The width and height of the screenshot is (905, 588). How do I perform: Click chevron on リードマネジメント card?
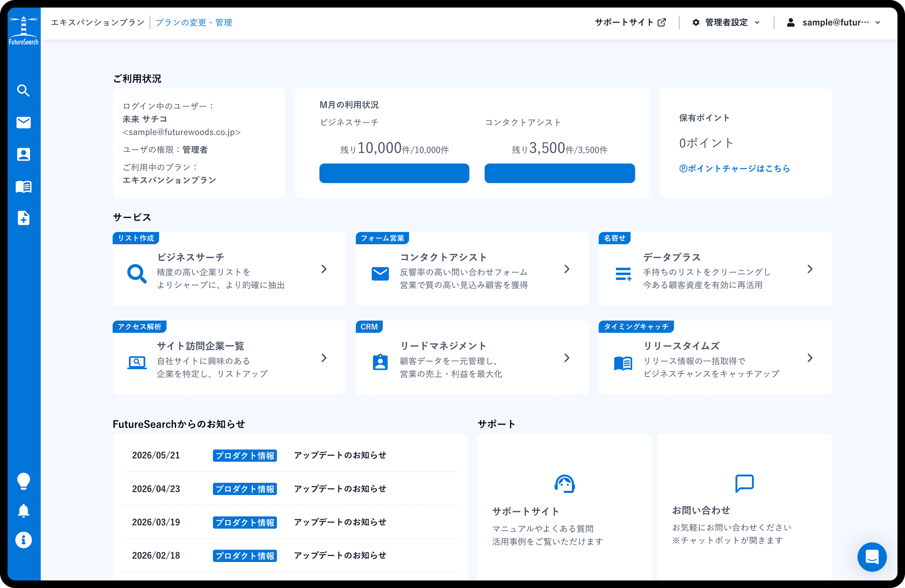point(567,358)
